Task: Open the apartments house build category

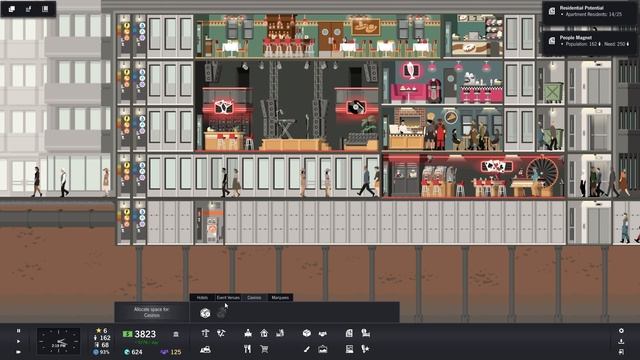Action: pos(264,333)
